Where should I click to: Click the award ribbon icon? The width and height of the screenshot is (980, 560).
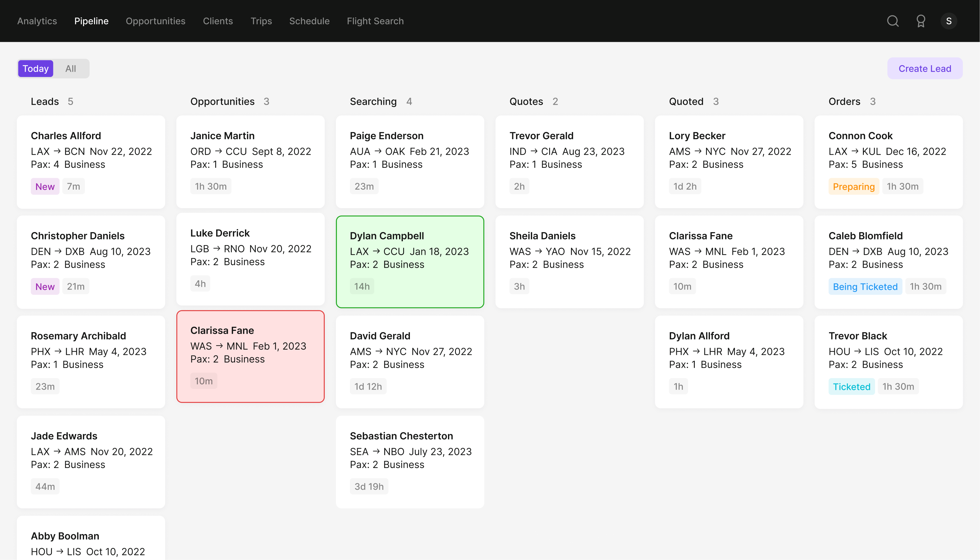pos(921,21)
